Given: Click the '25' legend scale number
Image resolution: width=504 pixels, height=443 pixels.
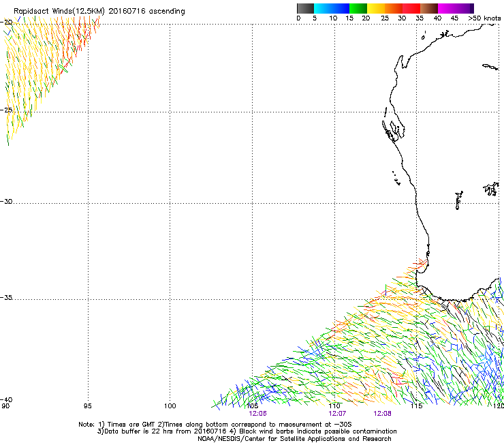Looking at the screenshot, I should (385, 18).
